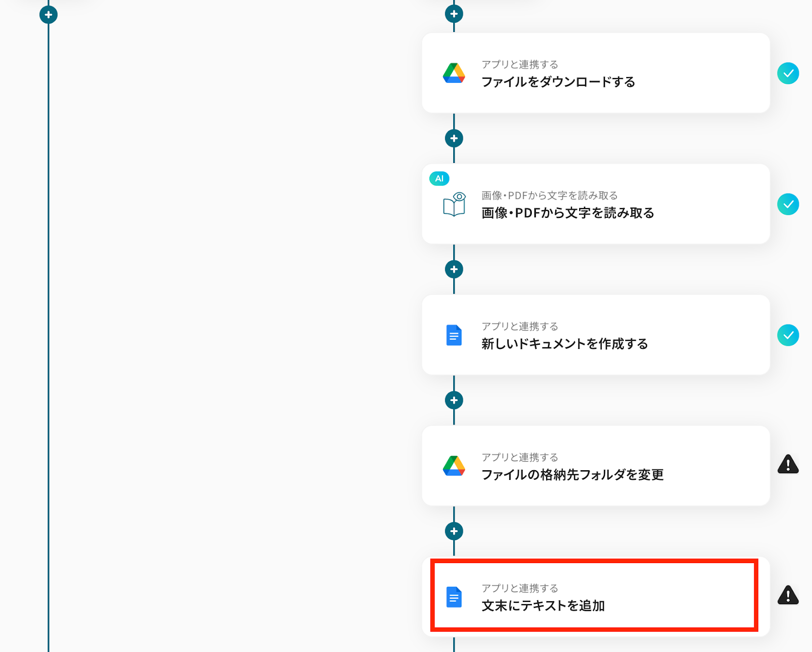Click check mark beside ファイルをダウンロードする
Screen dimensions: 812x652
[x=788, y=73]
